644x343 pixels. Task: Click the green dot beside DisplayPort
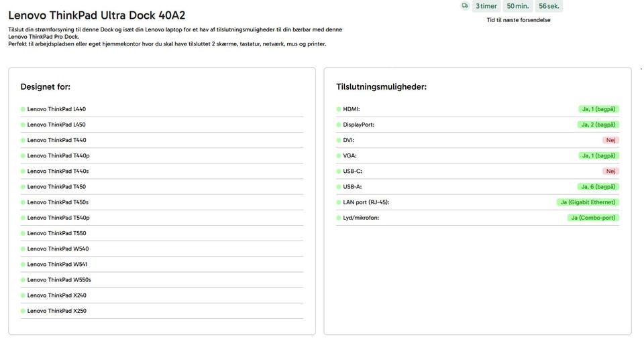coord(339,125)
